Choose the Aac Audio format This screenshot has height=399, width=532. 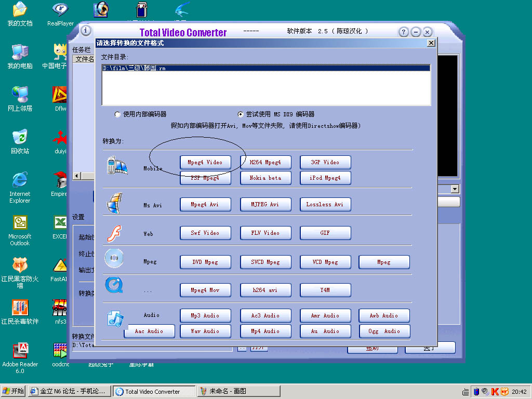coord(149,331)
